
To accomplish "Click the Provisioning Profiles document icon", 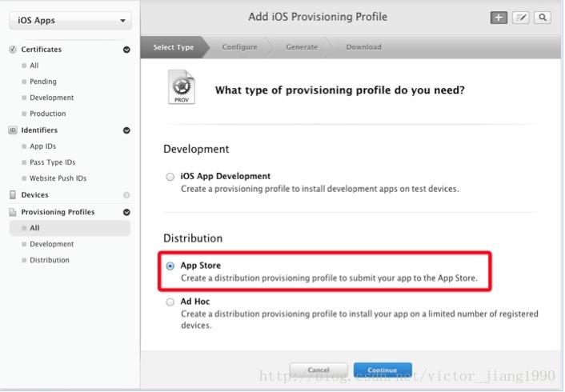I will [x=13, y=212].
